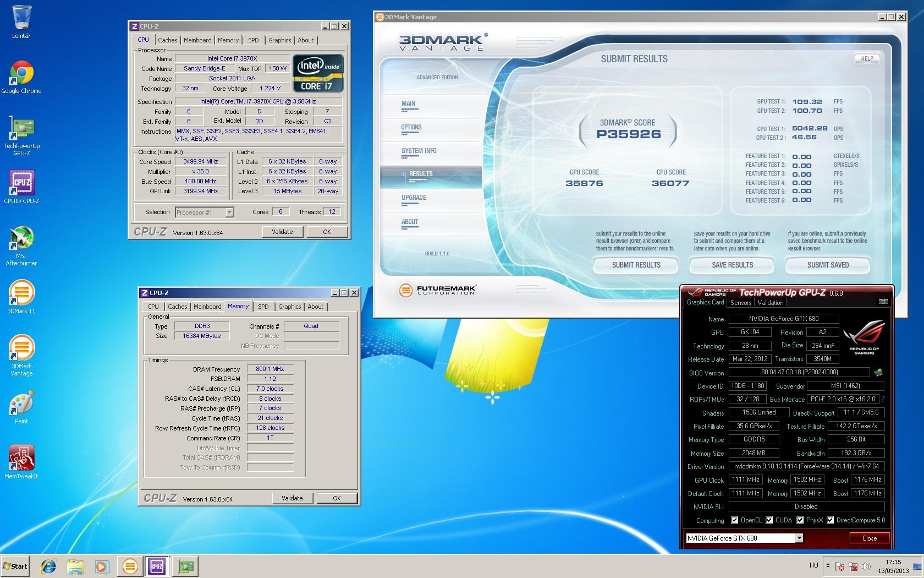
Task: Toggle the CUDA checkbox in GPU-Z
Action: pyautogui.click(x=769, y=520)
